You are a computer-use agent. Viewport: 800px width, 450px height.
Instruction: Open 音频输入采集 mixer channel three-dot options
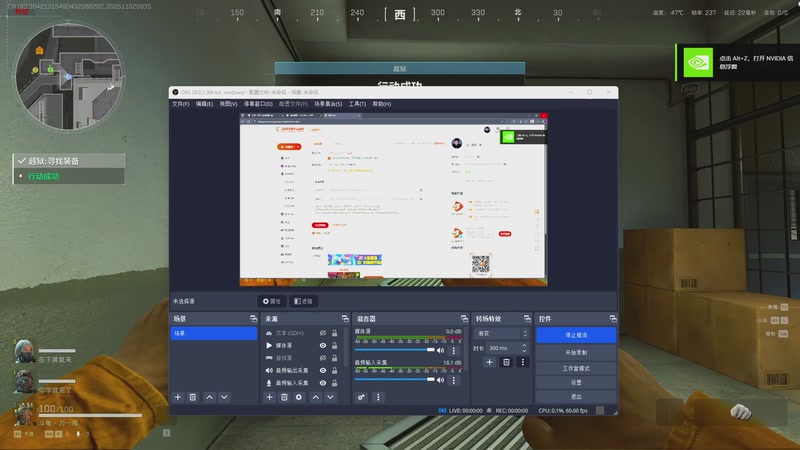454,380
